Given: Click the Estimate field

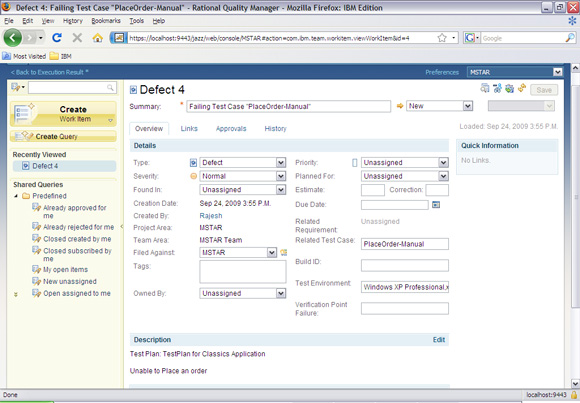Looking at the screenshot, I should point(372,190).
